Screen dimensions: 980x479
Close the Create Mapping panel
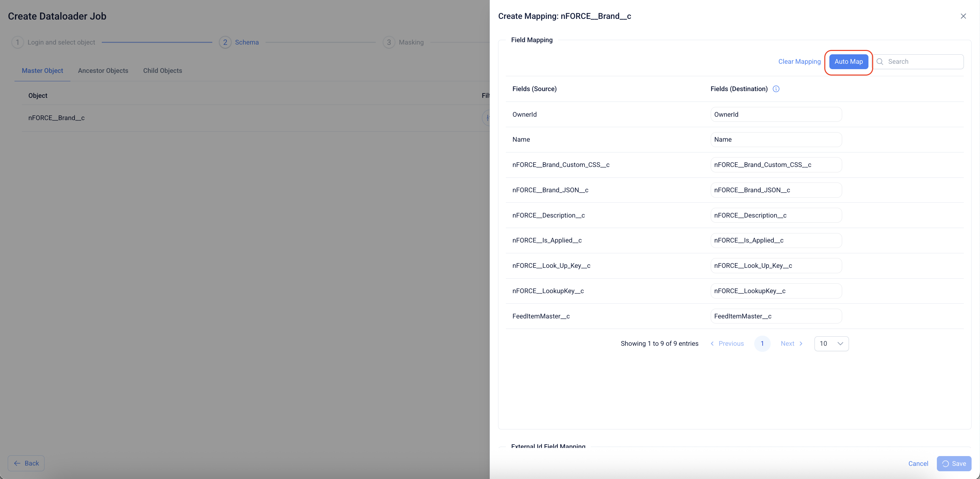963,16
